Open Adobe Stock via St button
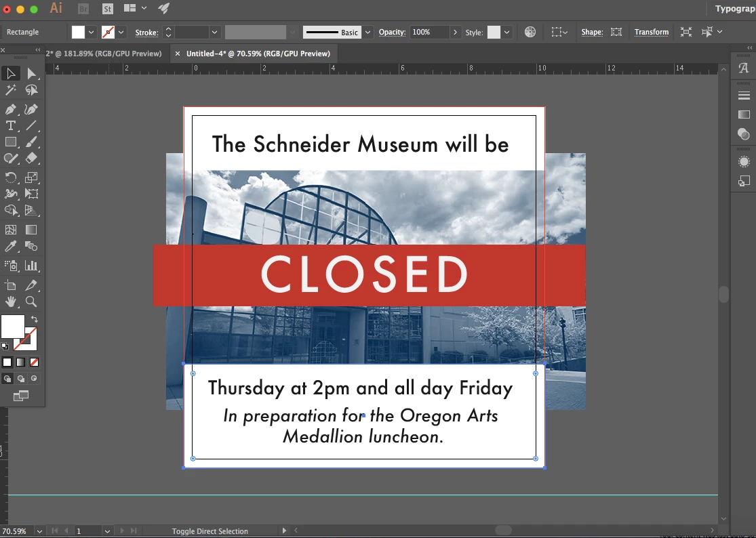This screenshot has height=538, width=756. [x=108, y=9]
